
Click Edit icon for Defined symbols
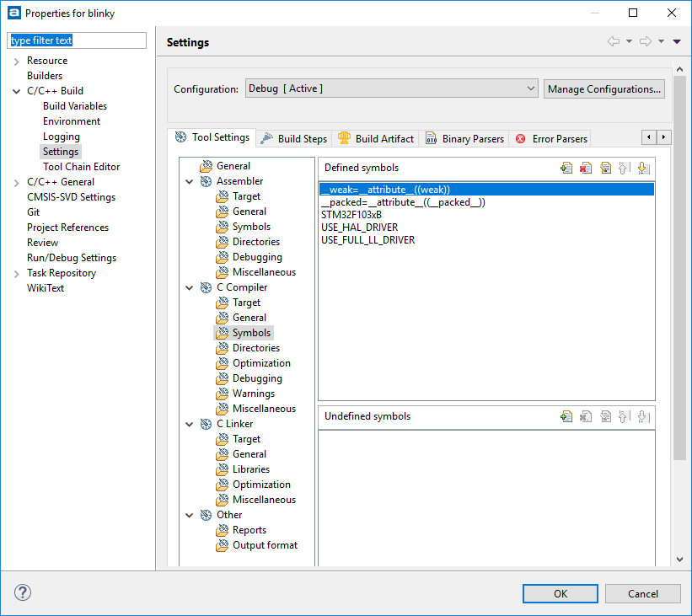point(605,168)
